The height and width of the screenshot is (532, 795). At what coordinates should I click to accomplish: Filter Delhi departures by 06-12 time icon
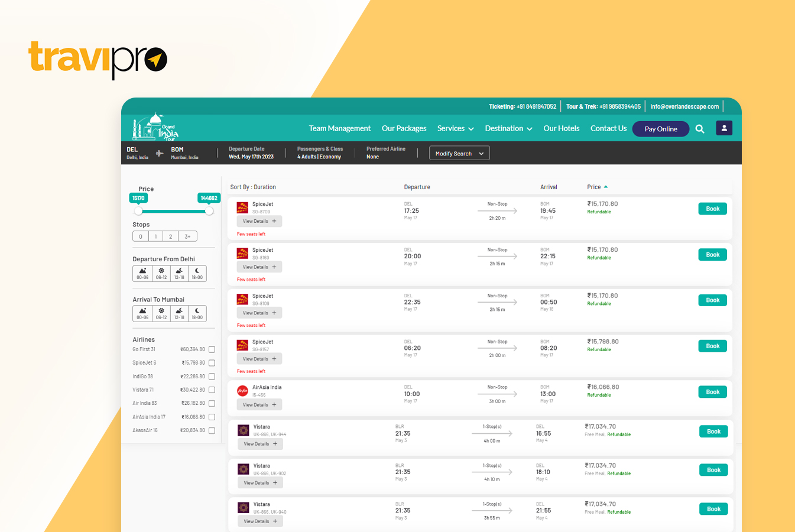tap(161, 274)
